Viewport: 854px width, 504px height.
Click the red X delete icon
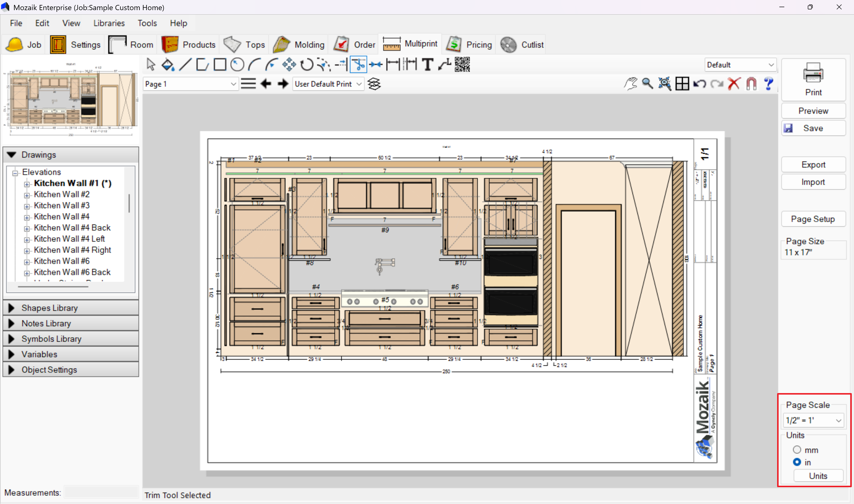coord(734,84)
